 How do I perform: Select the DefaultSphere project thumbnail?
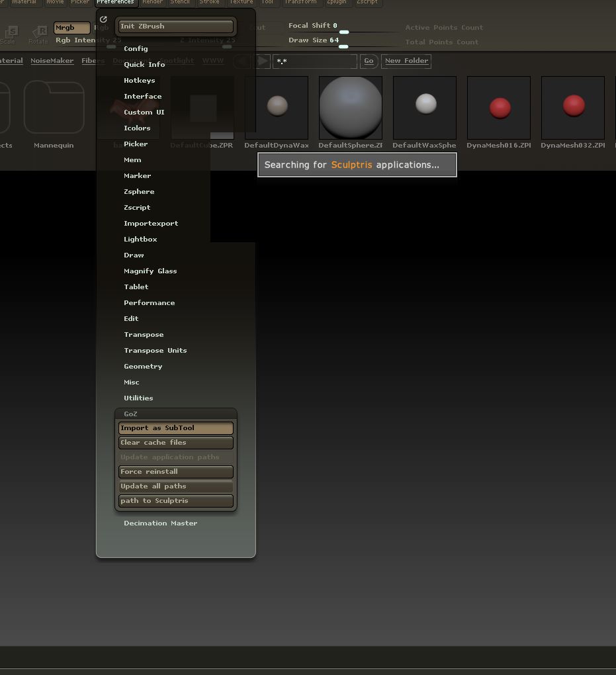pyautogui.click(x=350, y=108)
